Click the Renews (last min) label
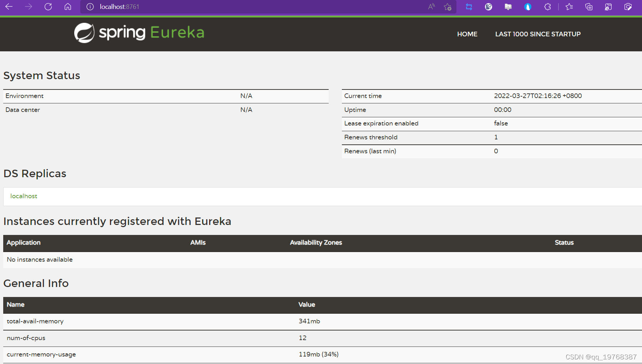The width and height of the screenshot is (642, 364). [370, 151]
